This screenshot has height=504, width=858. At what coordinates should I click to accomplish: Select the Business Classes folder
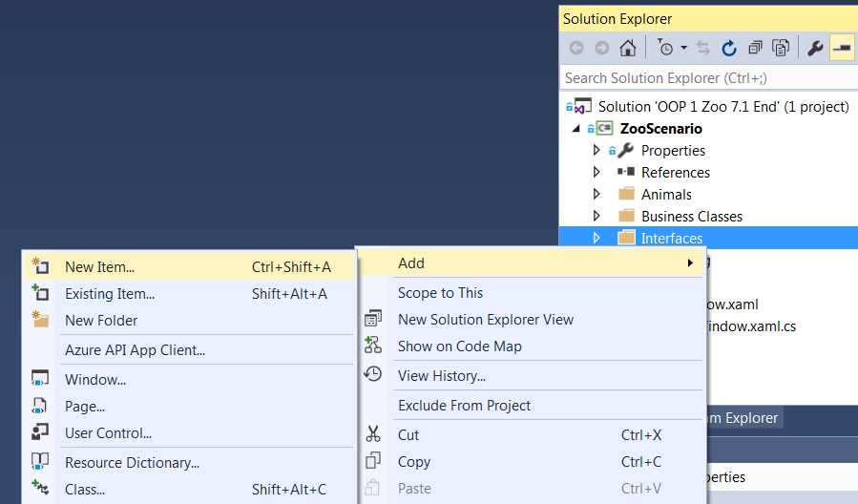point(691,217)
